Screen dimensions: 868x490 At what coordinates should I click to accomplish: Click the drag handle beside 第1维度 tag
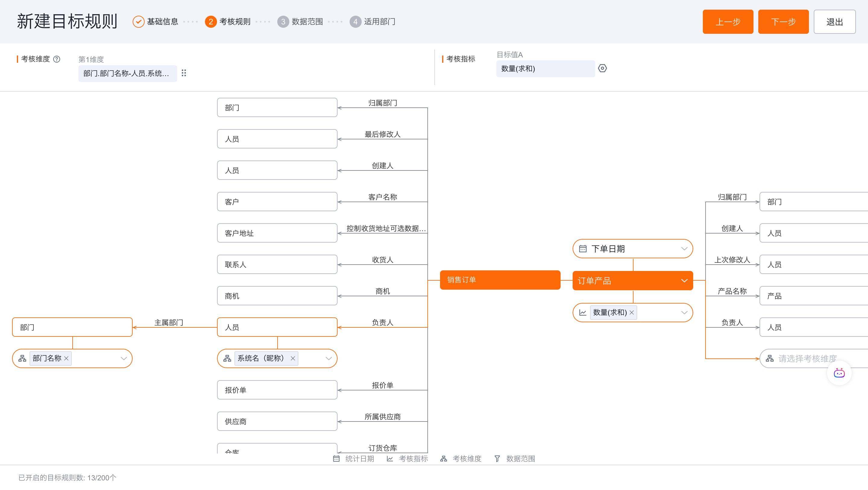pyautogui.click(x=184, y=73)
